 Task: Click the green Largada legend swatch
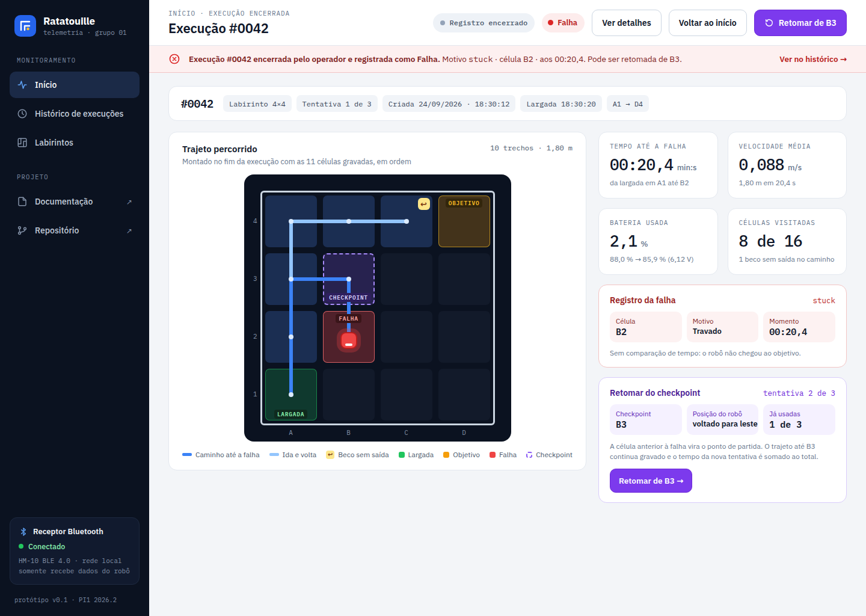(x=402, y=455)
